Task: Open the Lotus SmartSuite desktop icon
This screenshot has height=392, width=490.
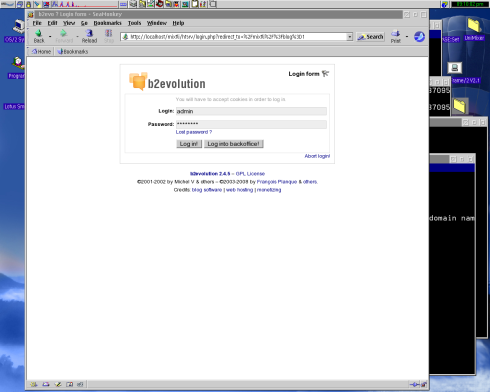Action: [14, 106]
